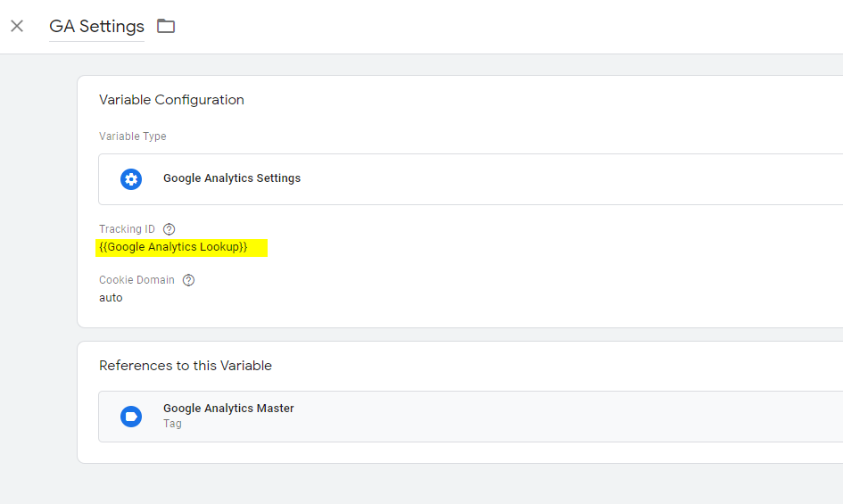Click the blue gear variable type icon
843x504 pixels.
130,179
